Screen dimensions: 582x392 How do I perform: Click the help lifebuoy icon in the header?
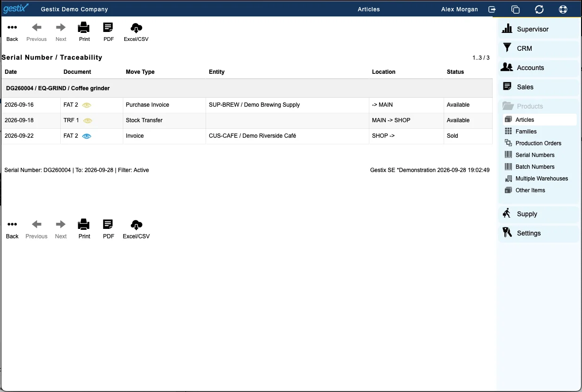563,9
